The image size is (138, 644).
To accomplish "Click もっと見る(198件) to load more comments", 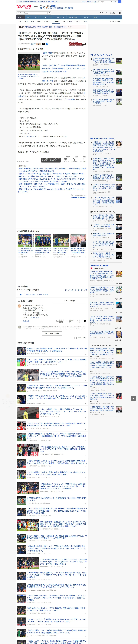I will (x=52, y=333).
